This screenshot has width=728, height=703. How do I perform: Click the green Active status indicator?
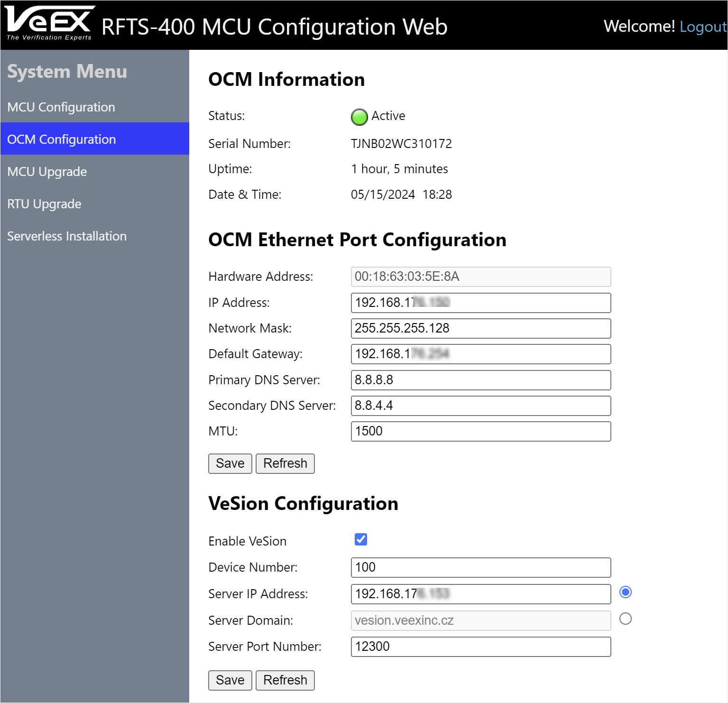pos(359,117)
